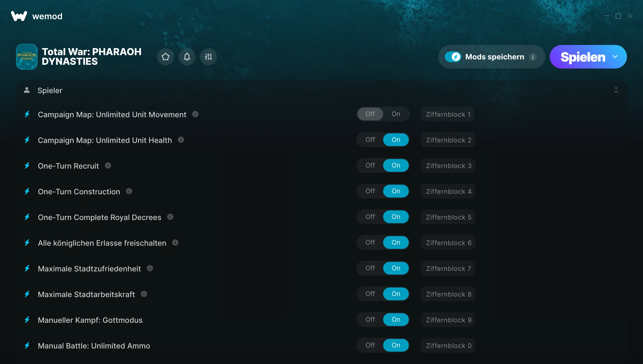This screenshot has height=364, width=643.
Task: Open notifications bell icon
Action: click(187, 57)
